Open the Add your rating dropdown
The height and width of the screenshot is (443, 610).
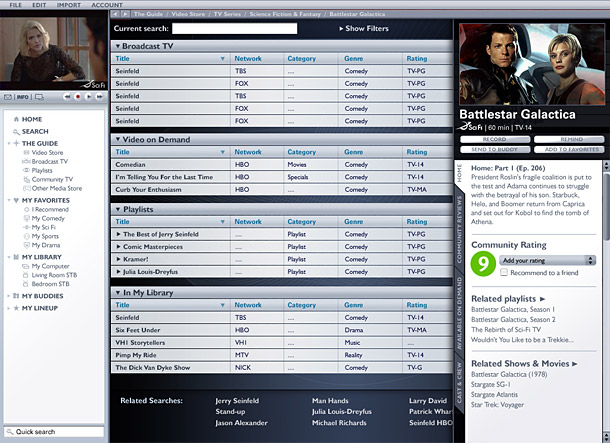(x=547, y=260)
